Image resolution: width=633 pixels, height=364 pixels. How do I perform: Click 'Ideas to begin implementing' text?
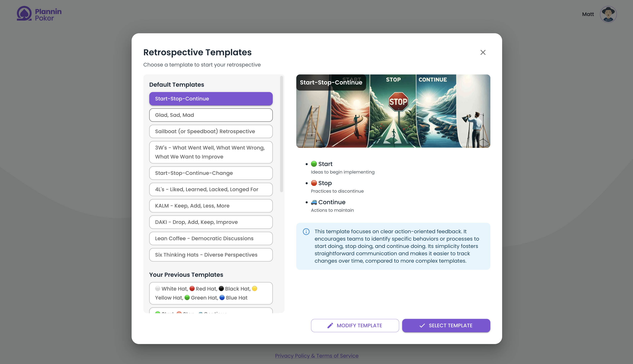pos(343,172)
